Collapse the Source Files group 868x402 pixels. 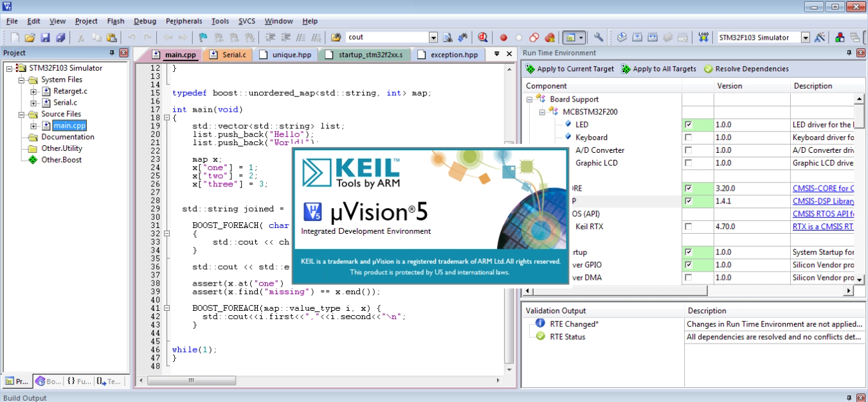[21, 114]
